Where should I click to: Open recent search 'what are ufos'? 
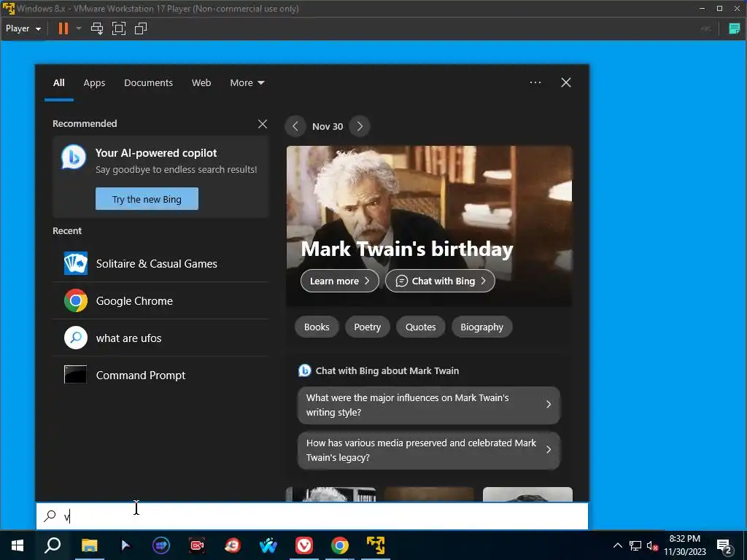[161, 338]
